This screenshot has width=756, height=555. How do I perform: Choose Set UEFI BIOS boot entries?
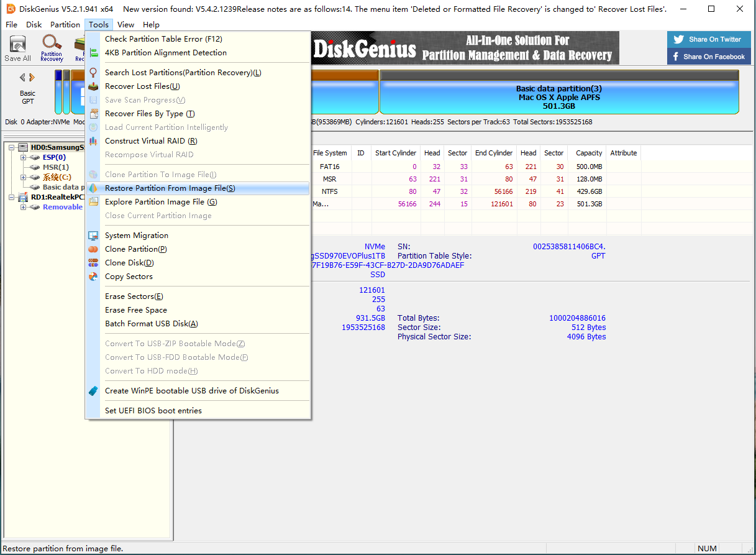coord(198,411)
